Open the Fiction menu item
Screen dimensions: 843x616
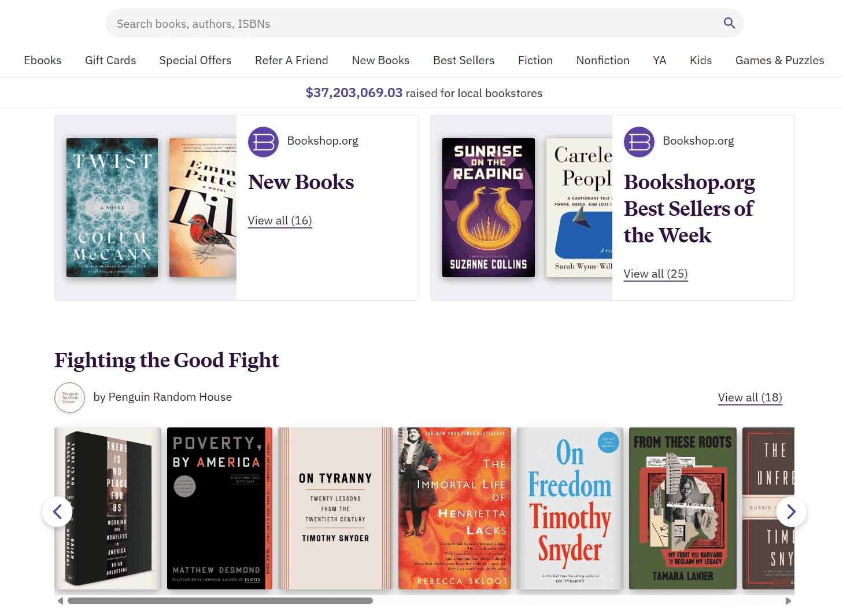coord(535,60)
